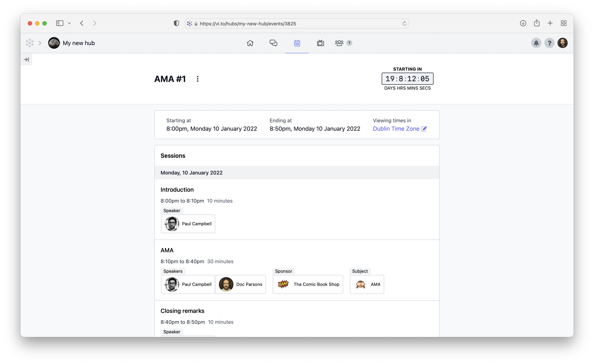Enable the browser privacy shield
This screenshot has height=364, width=594.
(x=176, y=23)
